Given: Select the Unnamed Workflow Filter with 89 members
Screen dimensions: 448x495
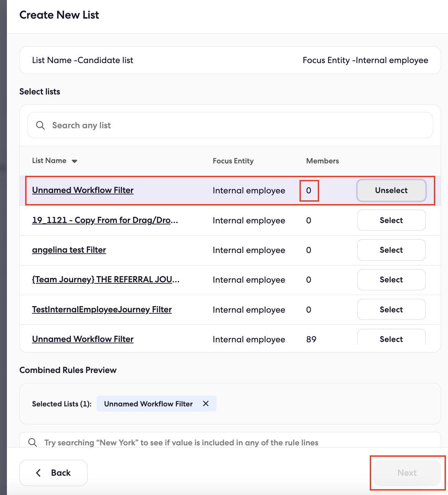Looking at the screenshot, I should [x=391, y=338].
